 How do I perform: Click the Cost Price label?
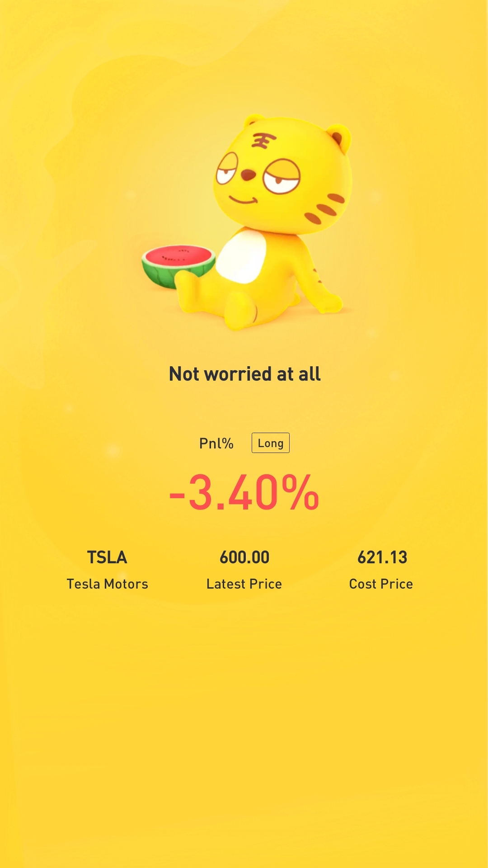click(381, 584)
